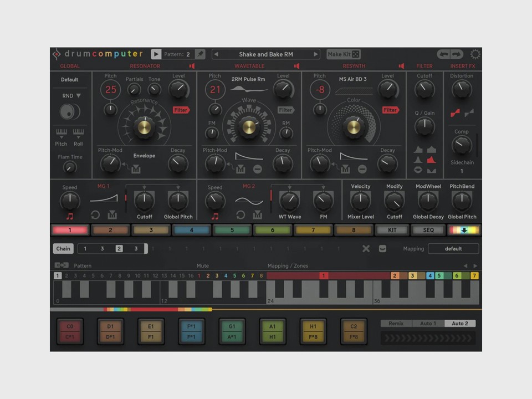The width and height of the screenshot is (532, 399).
Task: Shift mapping zones right arrow
Action: tap(475, 265)
